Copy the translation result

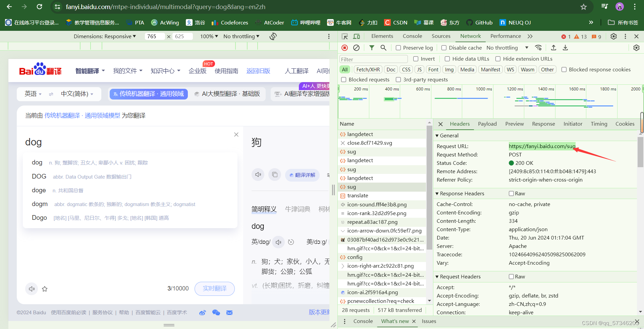tap(275, 175)
